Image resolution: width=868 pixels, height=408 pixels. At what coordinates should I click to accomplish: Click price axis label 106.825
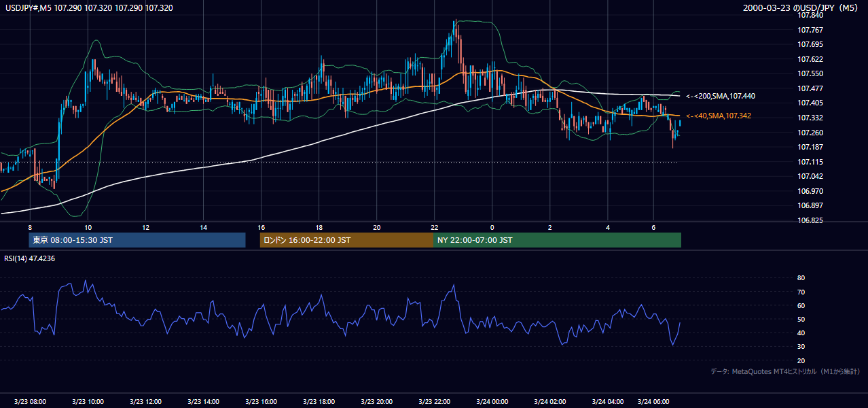(x=810, y=221)
